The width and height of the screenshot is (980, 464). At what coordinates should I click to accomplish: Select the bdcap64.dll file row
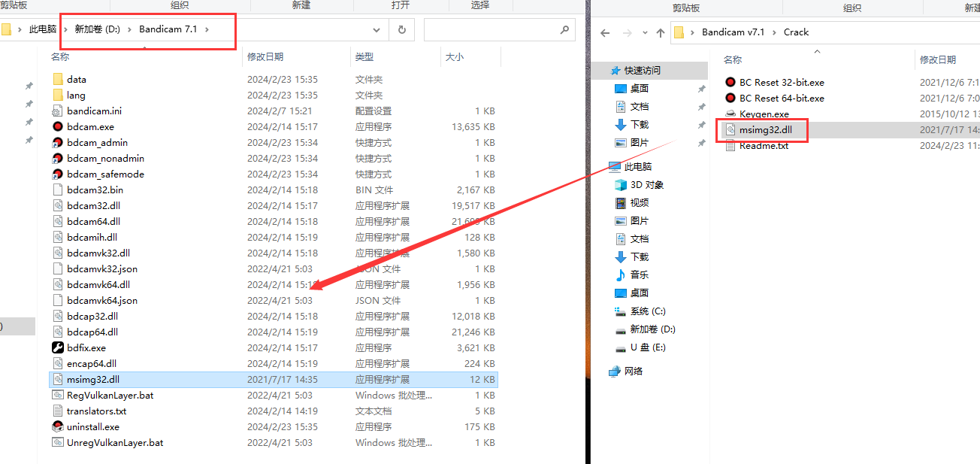(274, 332)
